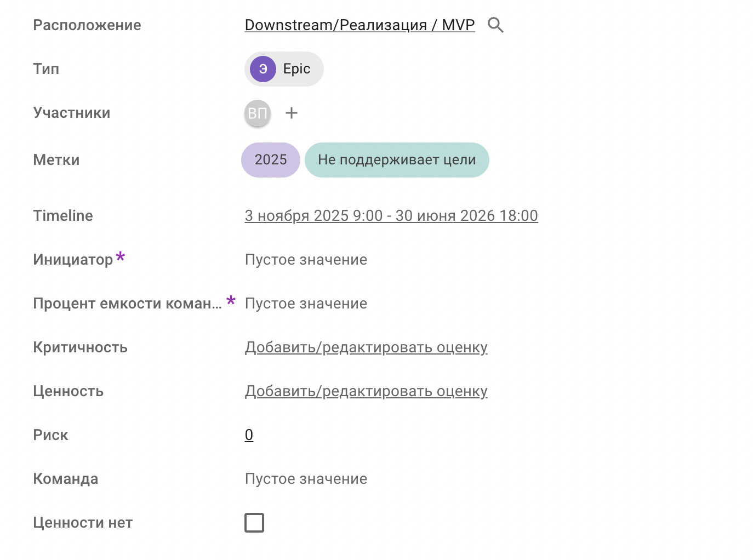Set Процент емкости команды empty value
Image resolution: width=753 pixels, height=560 pixels.
(x=306, y=304)
